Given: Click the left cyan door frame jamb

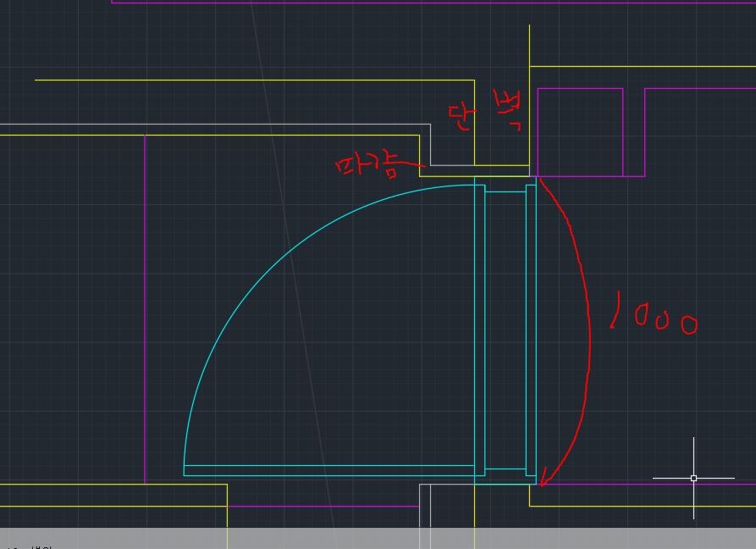Looking at the screenshot, I should pos(479,330).
